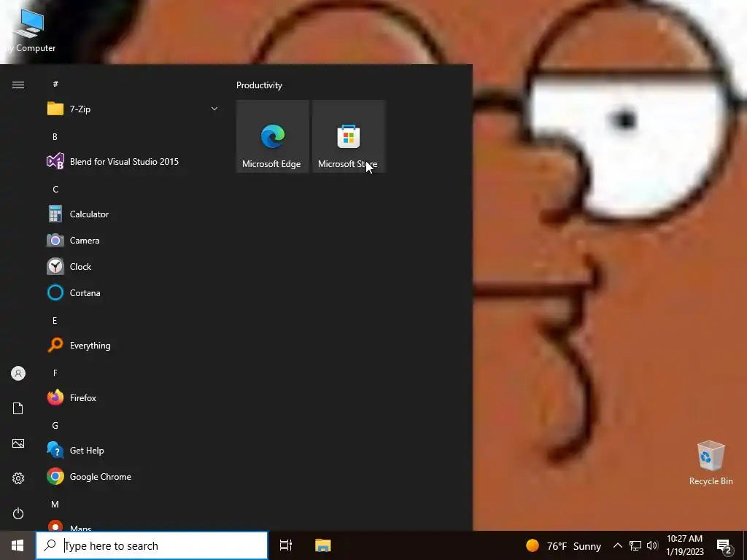Open the 7-Zip folder entry
This screenshot has height=560, width=747.
point(133,109)
